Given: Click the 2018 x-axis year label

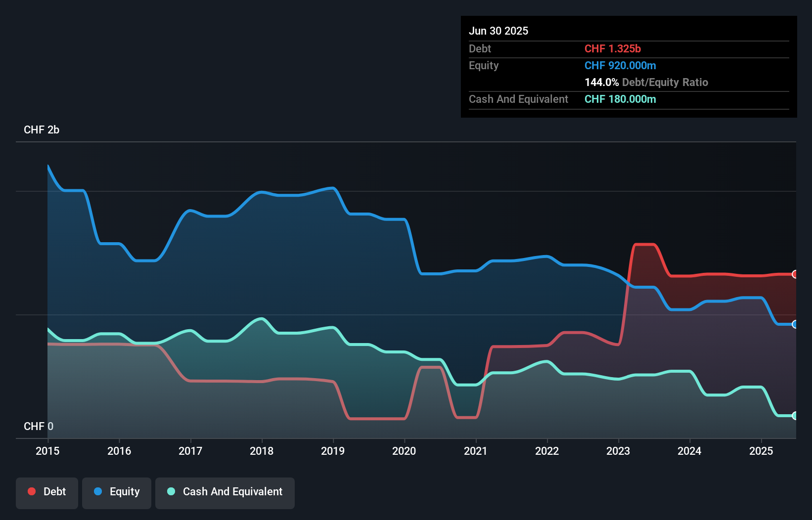Looking at the screenshot, I should tap(262, 451).
